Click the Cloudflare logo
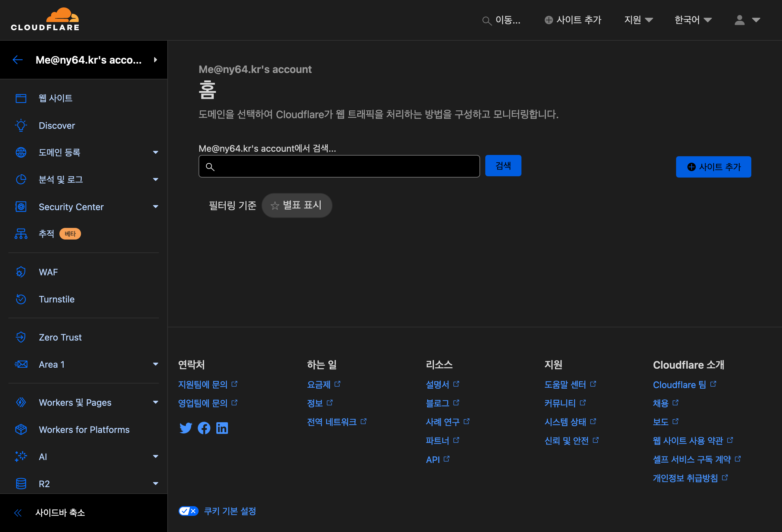 coord(45,19)
